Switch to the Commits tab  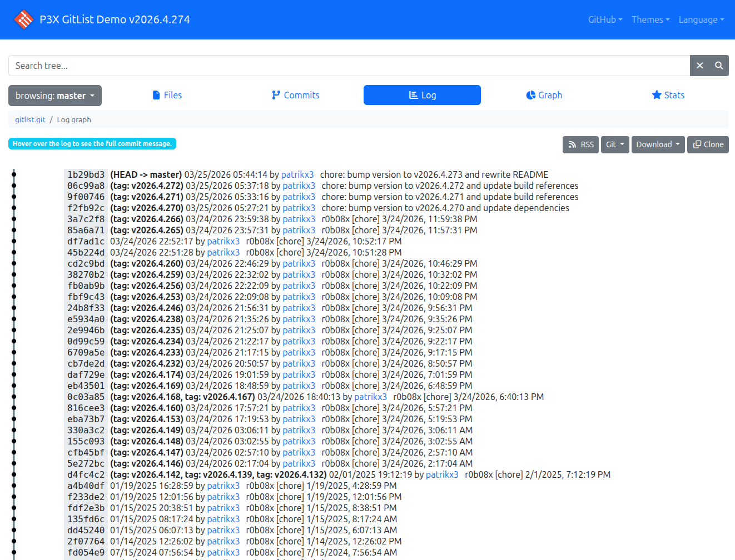click(295, 95)
